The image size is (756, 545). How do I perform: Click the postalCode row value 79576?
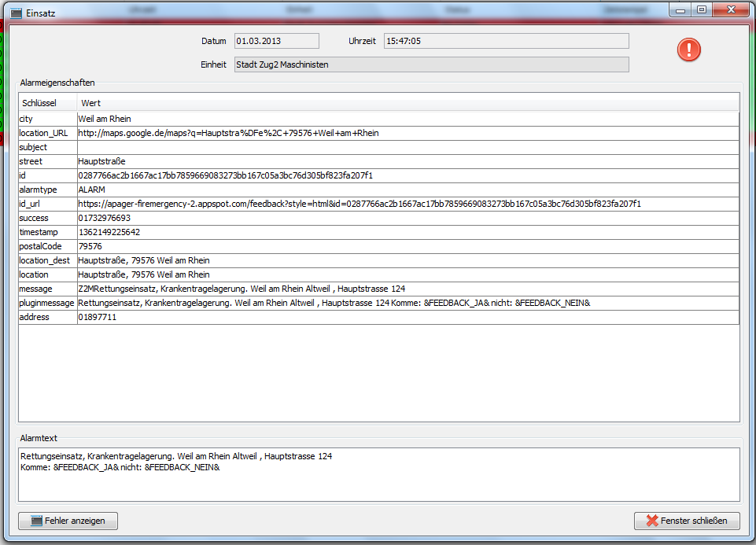[90, 246]
